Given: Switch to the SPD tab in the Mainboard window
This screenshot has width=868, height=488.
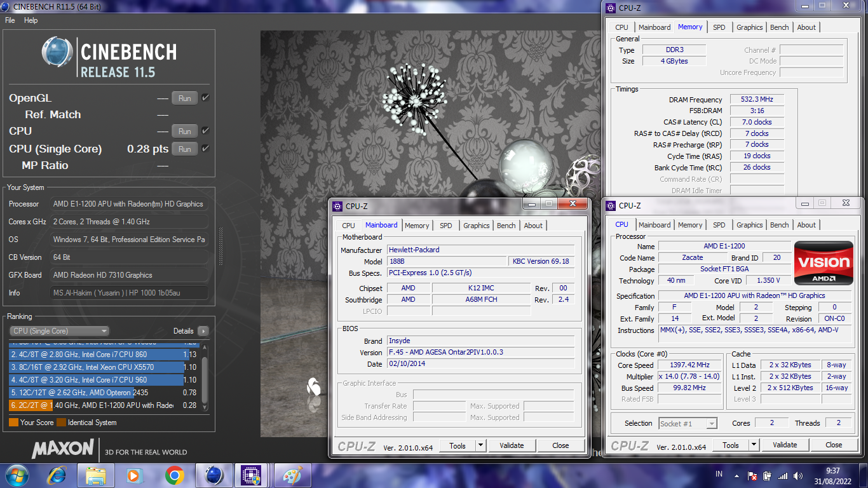Looking at the screenshot, I should click(x=446, y=226).
